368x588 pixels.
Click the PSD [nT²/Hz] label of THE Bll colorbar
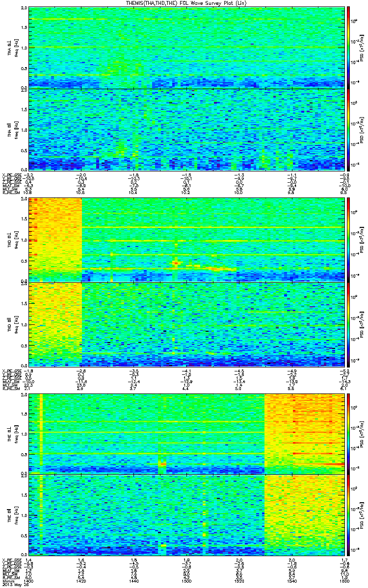click(x=362, y=514)
